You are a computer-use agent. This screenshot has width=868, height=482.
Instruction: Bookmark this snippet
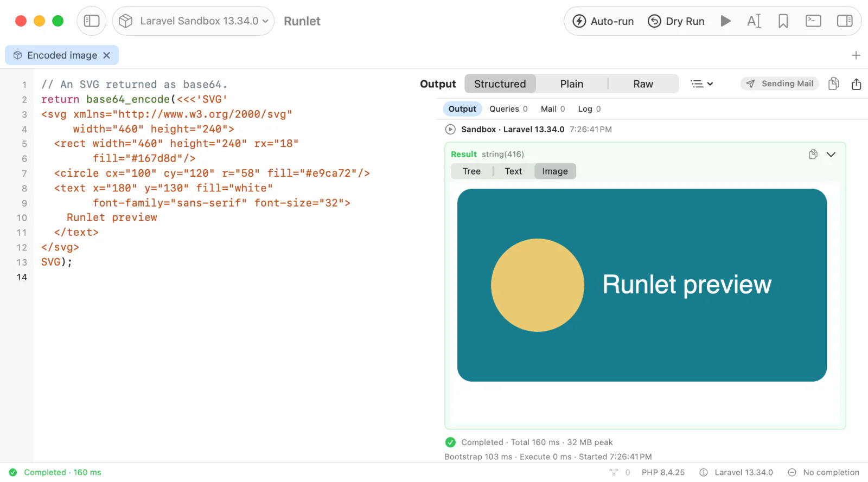(783, 21)
